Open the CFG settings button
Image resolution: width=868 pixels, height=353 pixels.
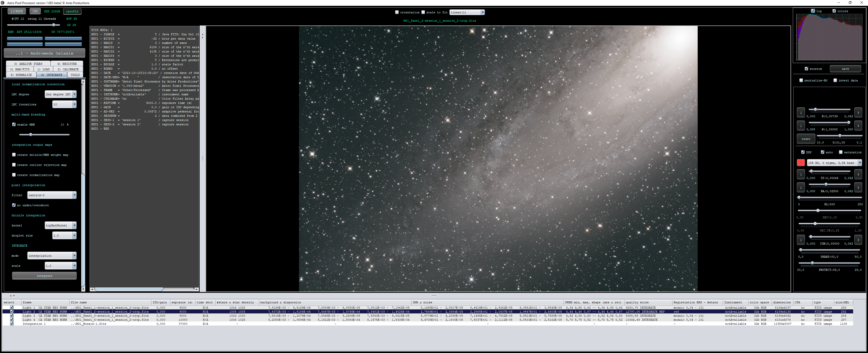(x=35, y=11)
